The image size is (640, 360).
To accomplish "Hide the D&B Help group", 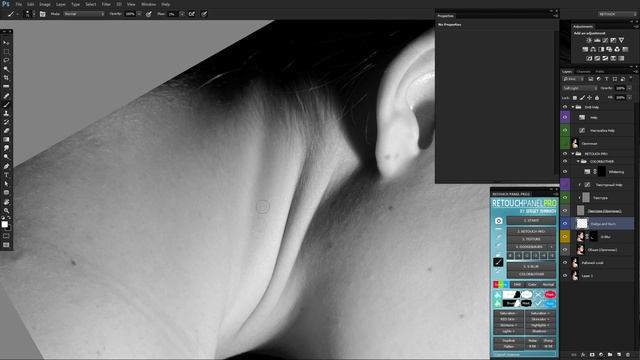I will click(565, 107).
